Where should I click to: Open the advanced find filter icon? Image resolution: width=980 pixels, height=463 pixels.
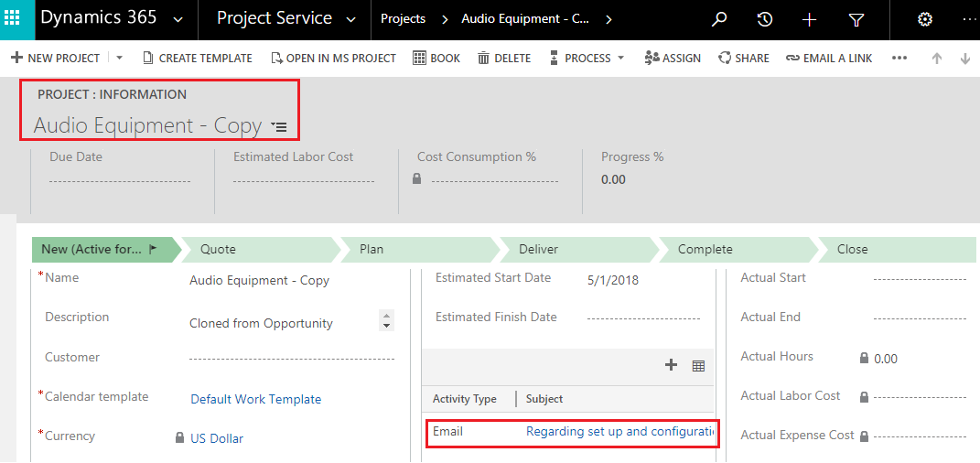(856, 20)
